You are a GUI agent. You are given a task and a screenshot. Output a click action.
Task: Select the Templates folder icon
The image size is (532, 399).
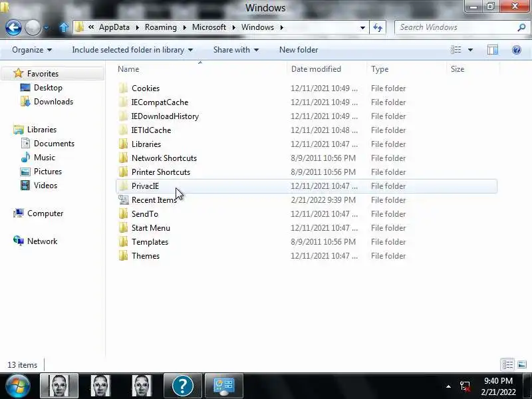click(x=123, y=242)
